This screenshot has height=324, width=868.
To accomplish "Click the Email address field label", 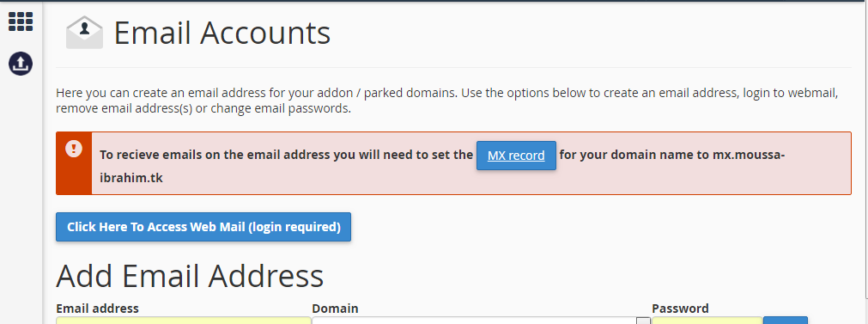I will coord(97,309).
